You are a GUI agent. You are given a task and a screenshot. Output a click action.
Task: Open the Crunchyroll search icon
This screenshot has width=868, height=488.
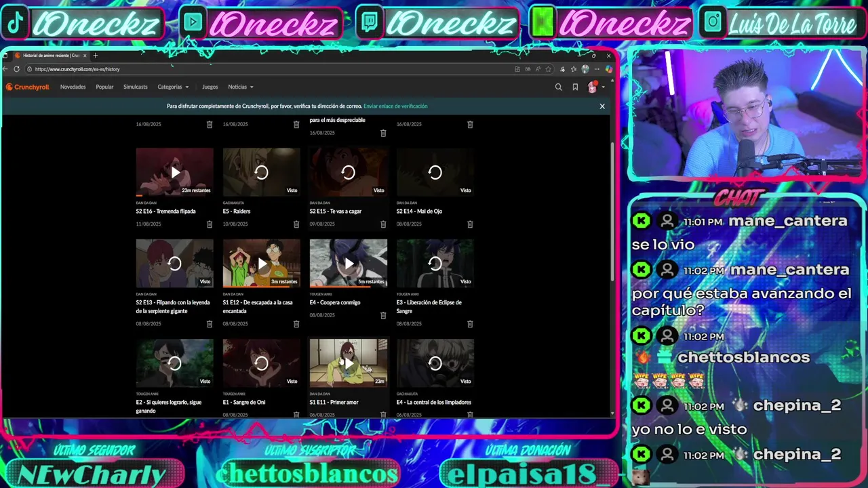[x=558, y=87]
